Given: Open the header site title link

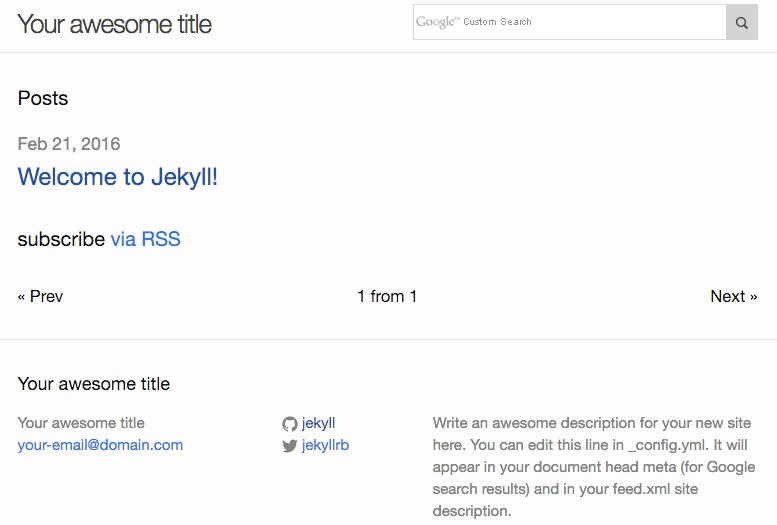Looking at the screenshot, I should (115, 24).
